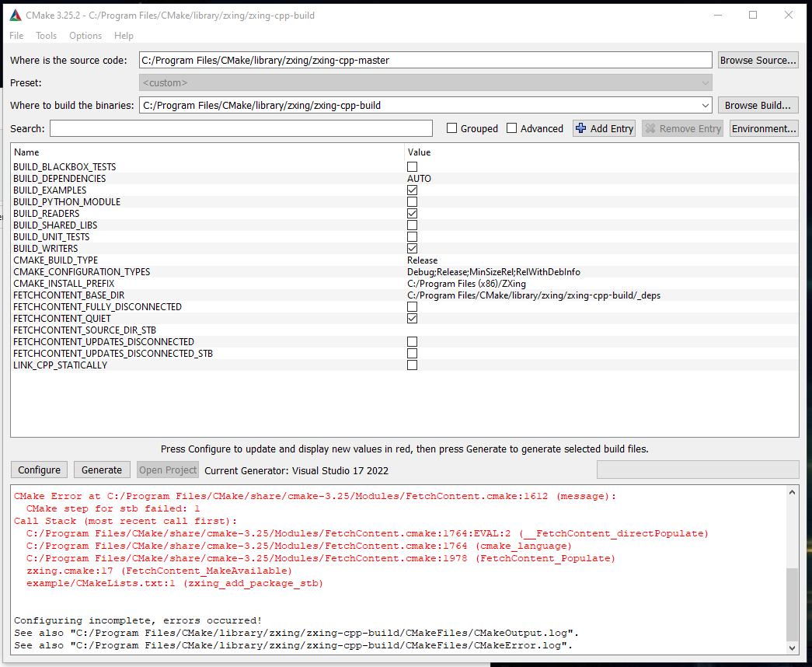Screen dimensions: 812x667
Task: Toggle BUILD_BLACKBOX_TESTS checkbox
Action: [x=412, y=167]
